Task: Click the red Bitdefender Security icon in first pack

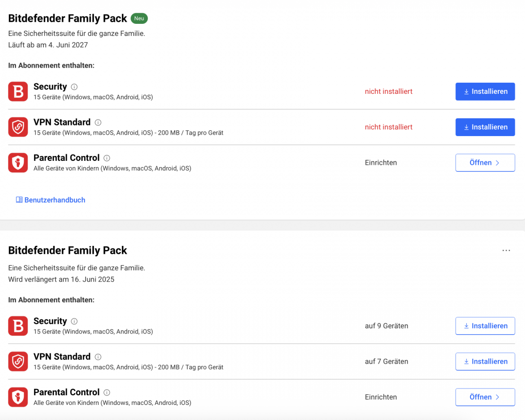Action: (x=18, y=91)
